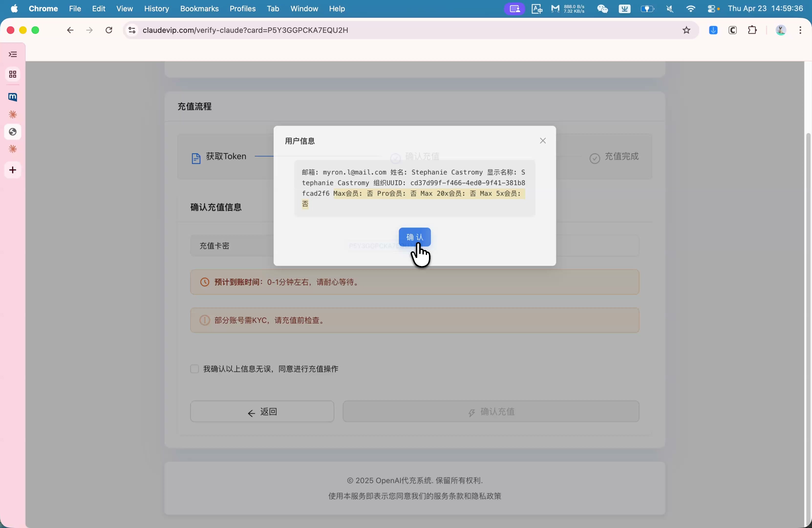Screen dimensions: 812x528
Task: Click the 充值流程 heading
Action: pyautogui.click(x=194, y=107)
